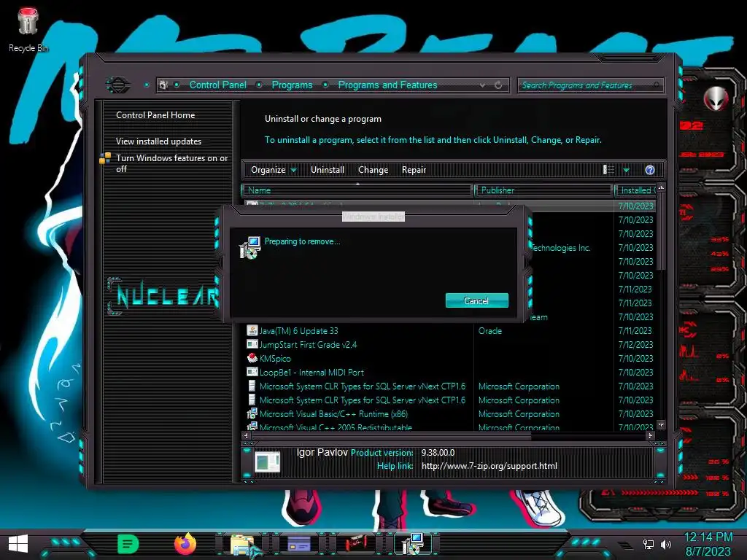747x560 pixels.
Task: Open View installed updates link
Action: click(x=158, y=141)
